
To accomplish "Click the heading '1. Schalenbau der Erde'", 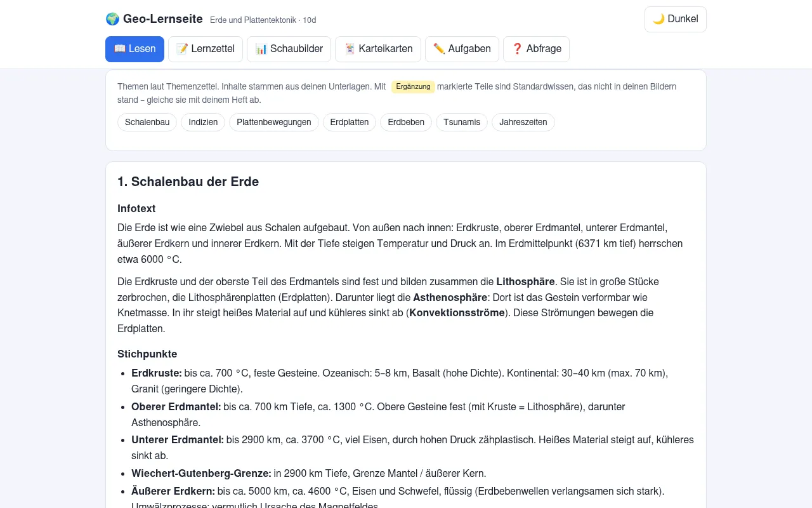I will point(188,182).
